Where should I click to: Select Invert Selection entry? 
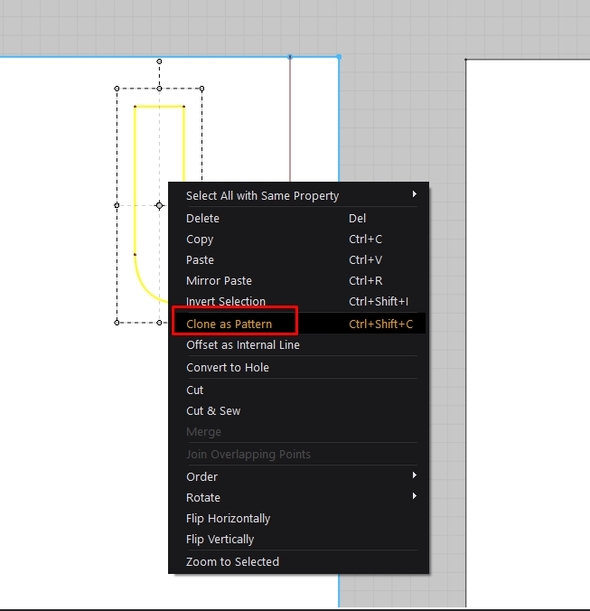tap(299, 301)
